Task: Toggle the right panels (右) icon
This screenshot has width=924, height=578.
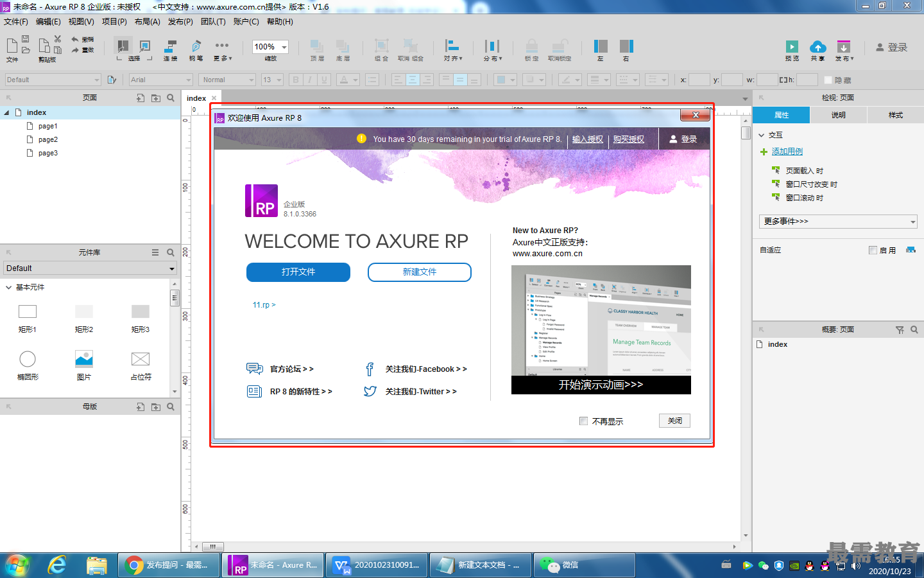Action: click(626, 46)
